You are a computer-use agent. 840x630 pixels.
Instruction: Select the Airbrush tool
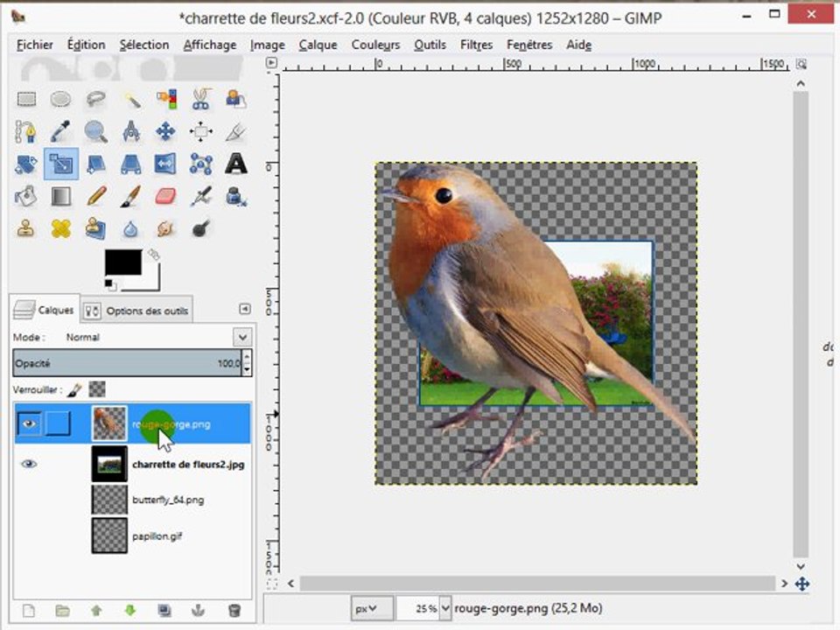point(201,197)
